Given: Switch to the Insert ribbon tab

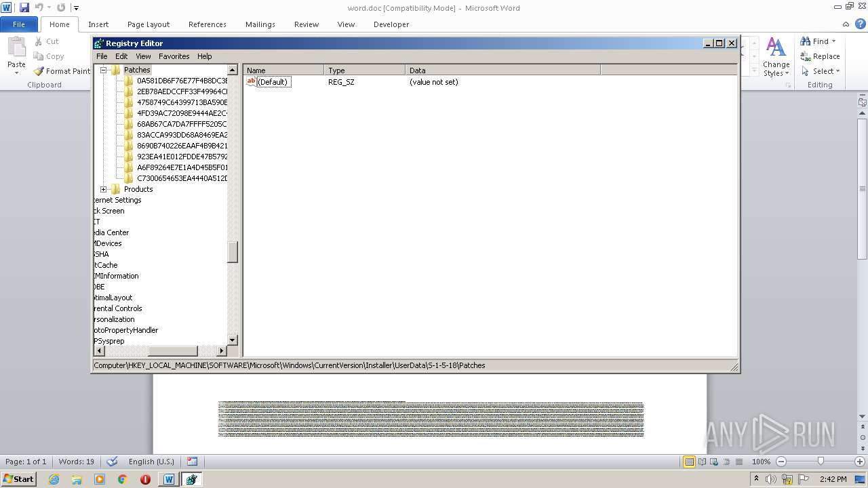Looking at the screenshot, I should (x=98, y=24).
